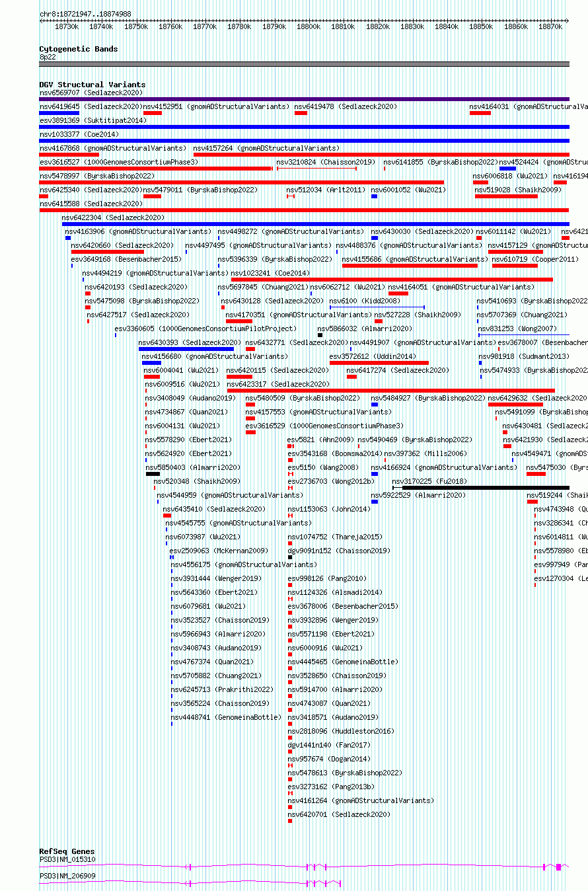Viewport: 588px width, 891px height.
Task: Click variant nsv6422304 (Sedlazeck2020) label
Action: [x=113, y=217]
